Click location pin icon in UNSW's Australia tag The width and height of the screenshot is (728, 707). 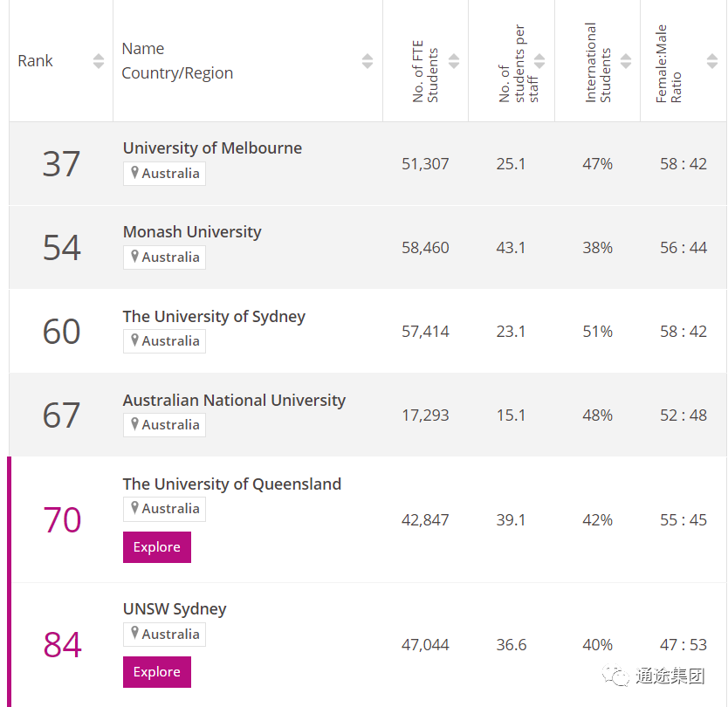point(134,633)
